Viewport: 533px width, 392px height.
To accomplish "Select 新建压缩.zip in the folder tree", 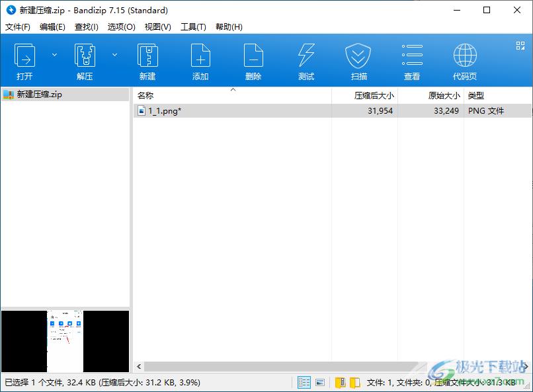I will [x=65, y=95].
